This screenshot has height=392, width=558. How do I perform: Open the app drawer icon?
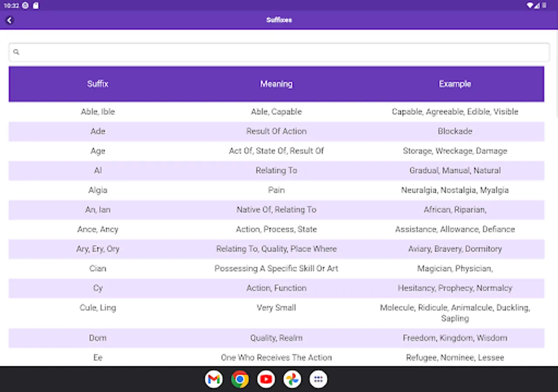click(x=318, y=379)
